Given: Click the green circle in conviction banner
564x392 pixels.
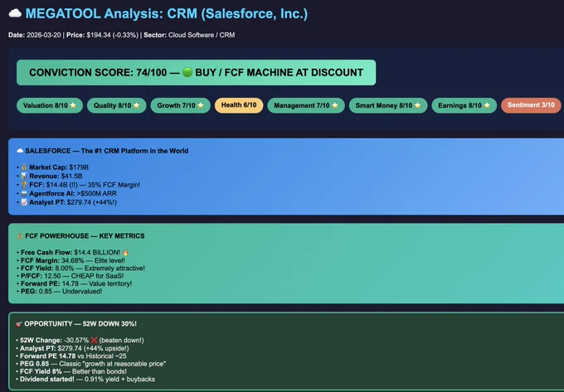Looking at the screenshot, I should [187, 72].
